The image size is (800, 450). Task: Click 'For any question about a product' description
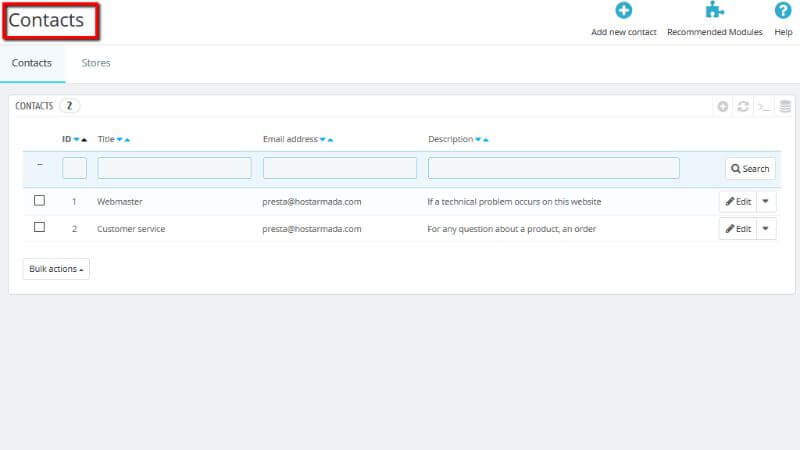512,229
